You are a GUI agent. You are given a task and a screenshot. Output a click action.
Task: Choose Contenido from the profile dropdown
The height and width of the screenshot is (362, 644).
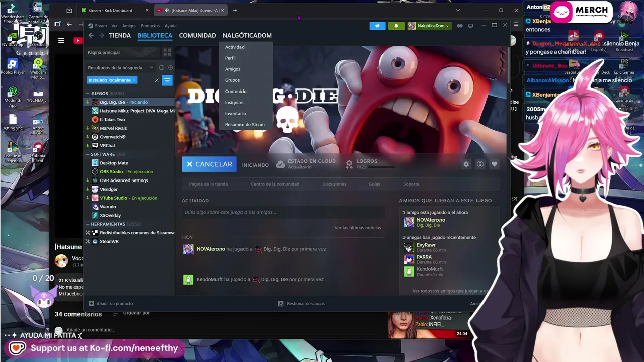click(236, 92)
